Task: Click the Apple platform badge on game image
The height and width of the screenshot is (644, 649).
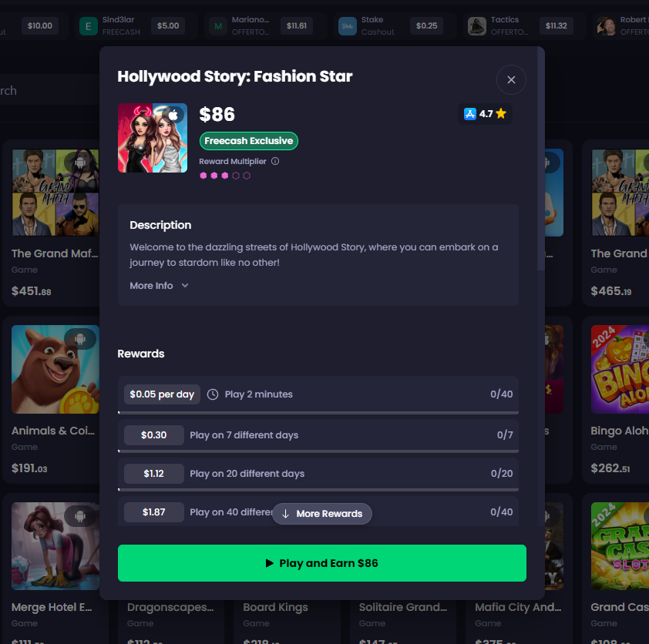Action: 173,115
